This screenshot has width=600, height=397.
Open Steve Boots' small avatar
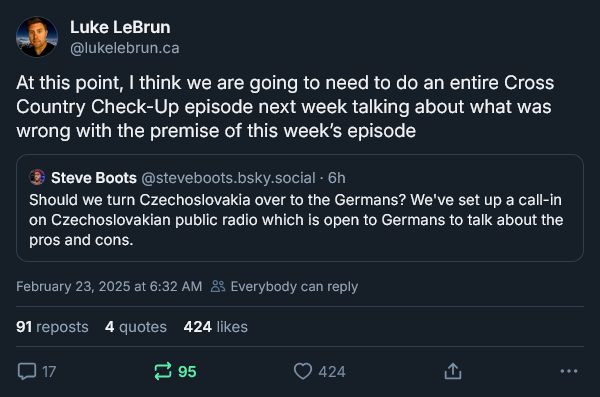(x=37, y=178)
